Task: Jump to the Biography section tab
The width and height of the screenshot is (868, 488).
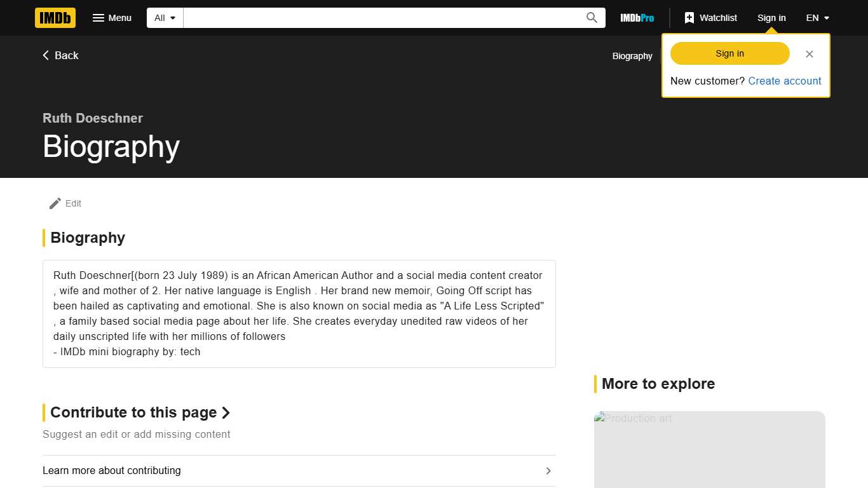Action: (632, 56)
